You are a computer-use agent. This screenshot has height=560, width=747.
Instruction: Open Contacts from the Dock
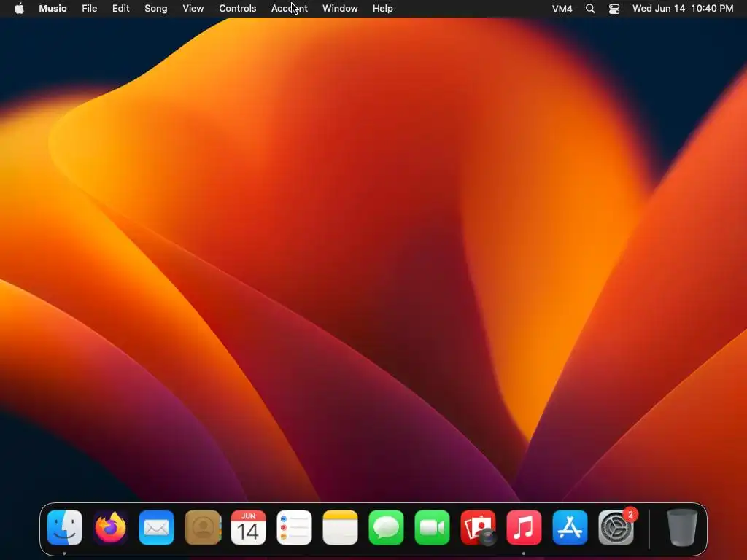pyautogui.click(x=203, y=528)
